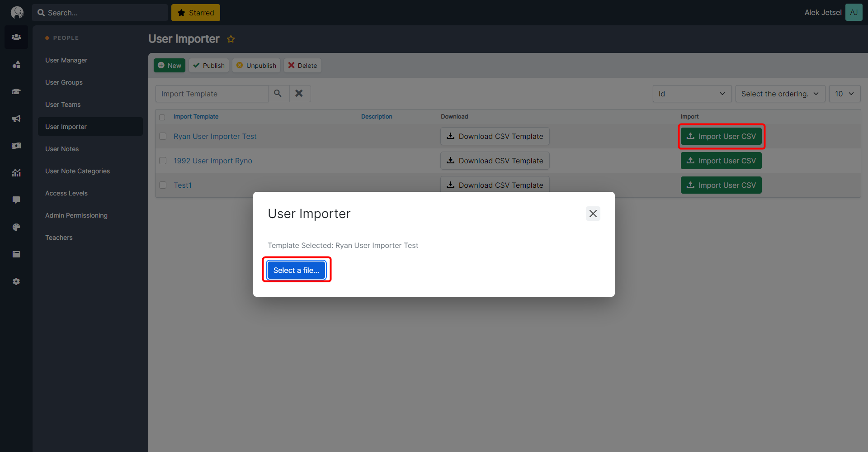Open the chat bubble sidebar icon
This screenshot has height=452, width=868.
tap(16, 200)
